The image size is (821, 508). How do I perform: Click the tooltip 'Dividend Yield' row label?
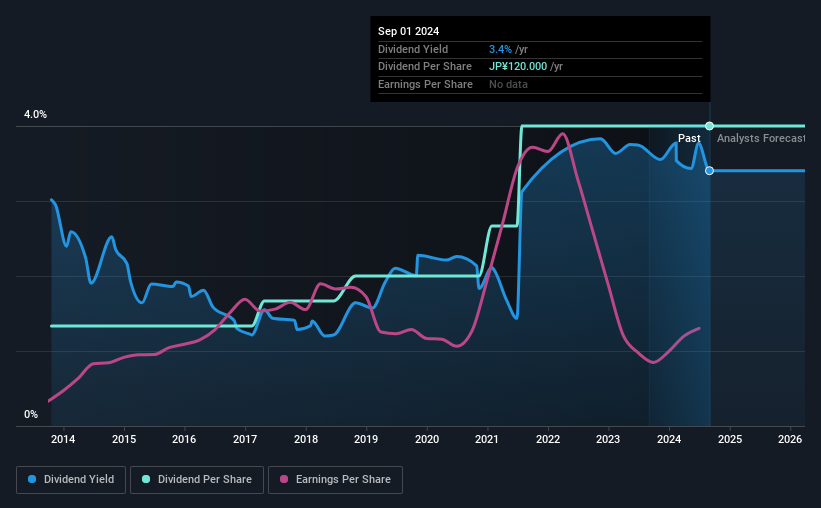413,49
